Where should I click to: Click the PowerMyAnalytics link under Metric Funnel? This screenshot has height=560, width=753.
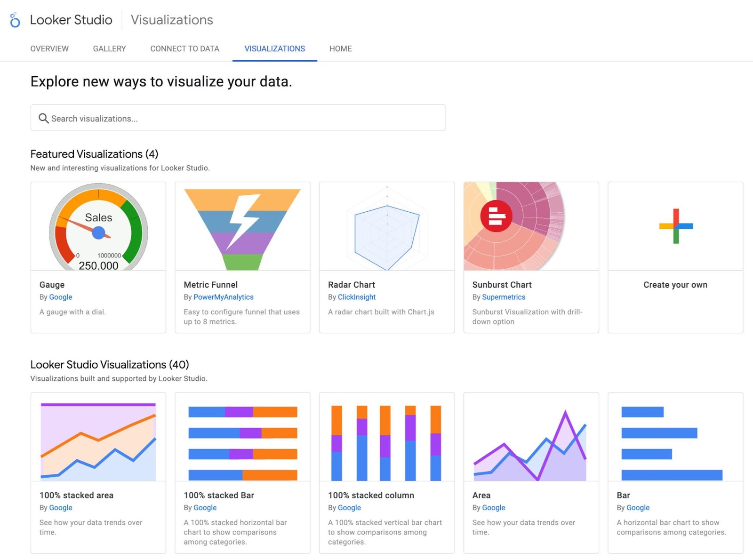coord(224,297)
